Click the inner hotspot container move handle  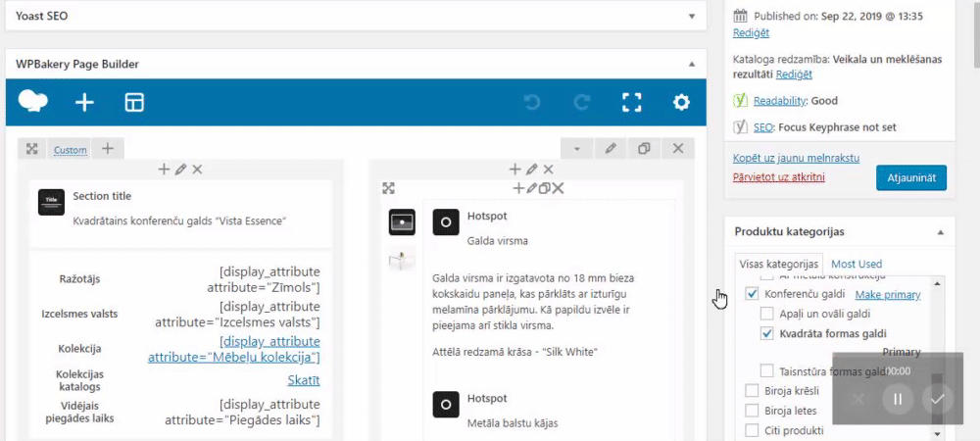(x=388, y=188)
